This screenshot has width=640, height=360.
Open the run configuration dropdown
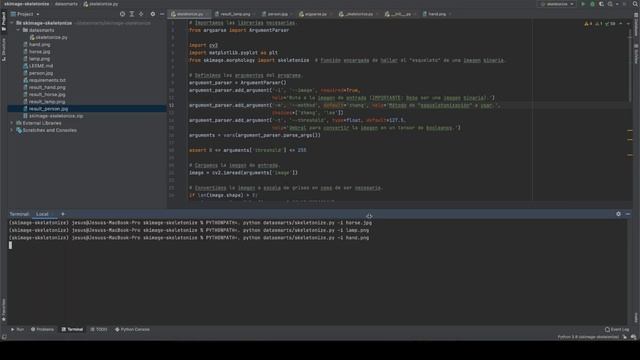(557, 4)
